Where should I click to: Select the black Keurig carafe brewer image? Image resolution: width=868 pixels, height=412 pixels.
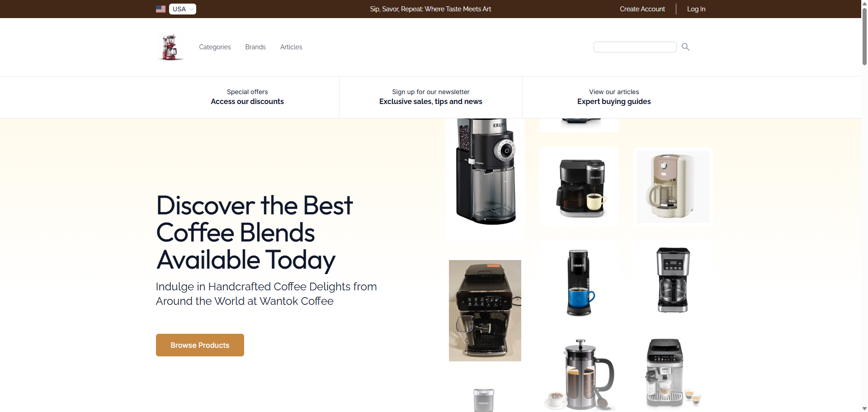579,187
